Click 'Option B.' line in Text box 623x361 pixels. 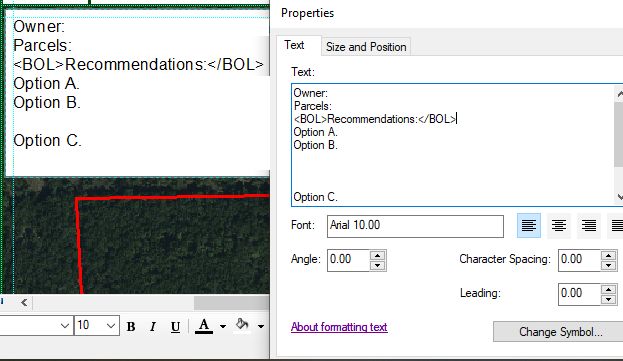[x=315, y=145]
